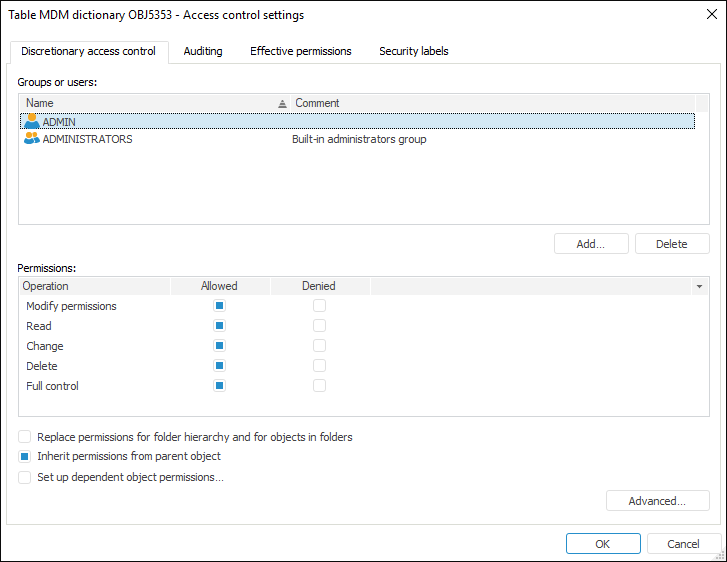
Task: Click the ADMIN user icon
Action: [32, 121]
